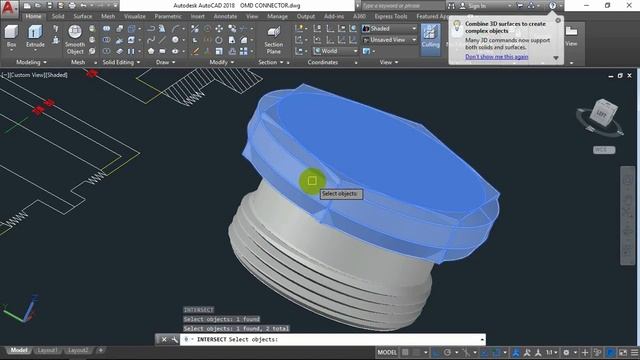Expand the Draw panel

click(165, 62)
